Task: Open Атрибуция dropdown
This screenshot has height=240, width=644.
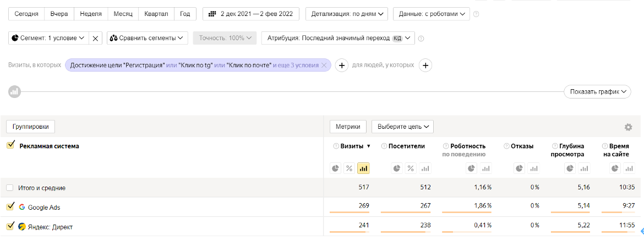Action: click(338, 38)
